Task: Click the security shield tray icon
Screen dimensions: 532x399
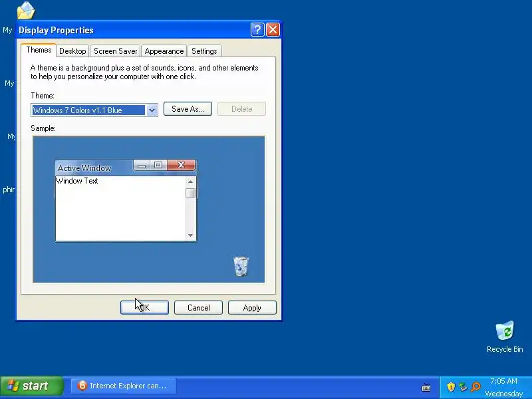Action: [x=451, y=387]
